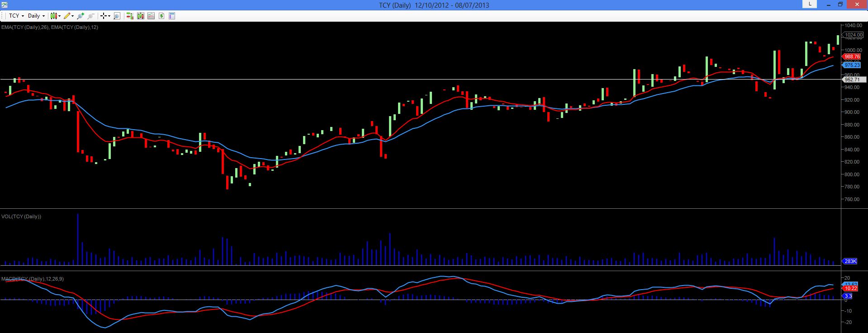Expand the drawing tools dropdown arrow
Image resolution: width=868 pixels, height=333 pixels.
click(x=72, y=16)
